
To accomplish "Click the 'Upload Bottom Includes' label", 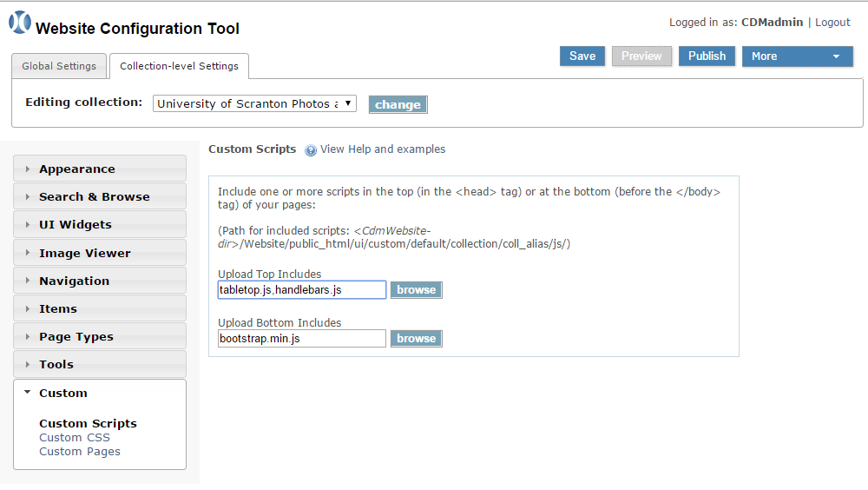I will tap(279, 322).
